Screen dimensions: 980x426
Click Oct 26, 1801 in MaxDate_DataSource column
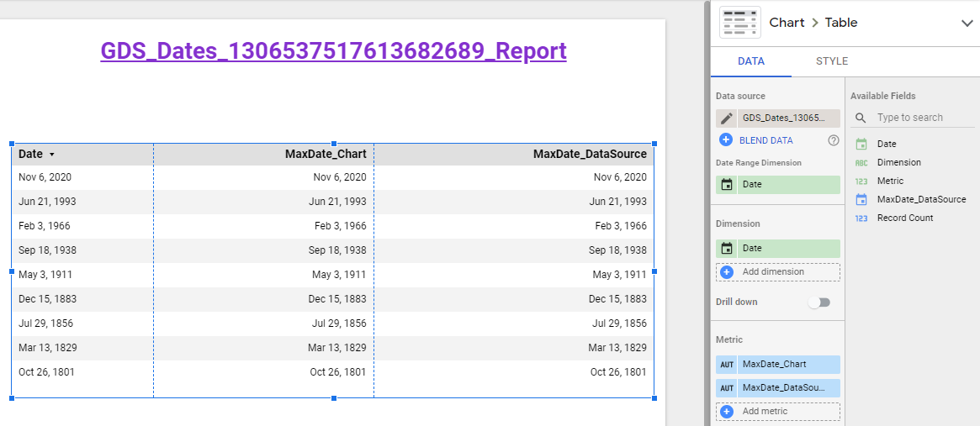619,372
